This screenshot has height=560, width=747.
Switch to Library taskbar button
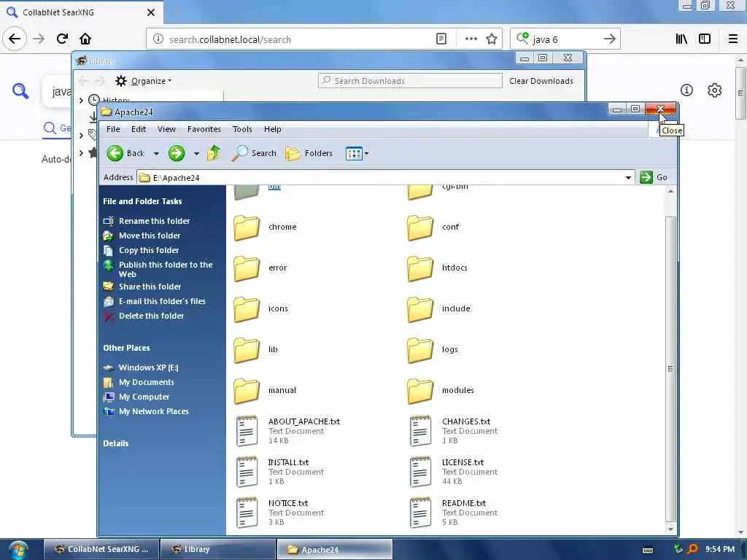pyautogui.click(x=217, y=549)
